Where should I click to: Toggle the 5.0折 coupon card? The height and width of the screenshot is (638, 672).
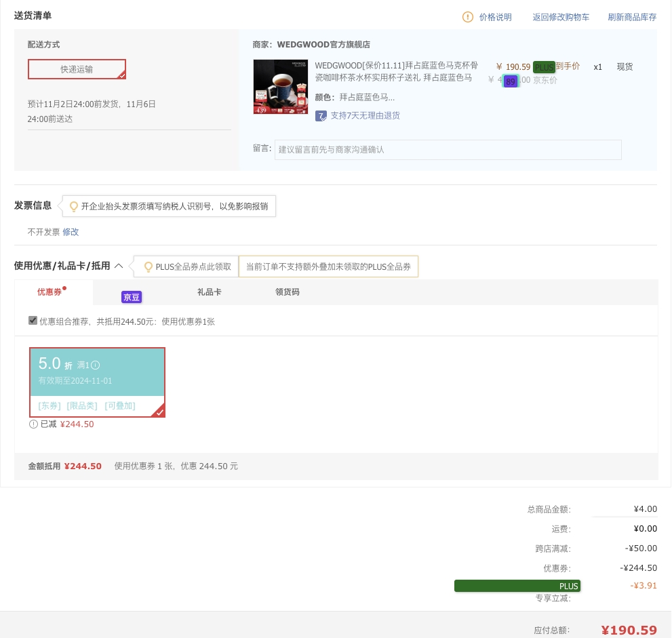97,382
